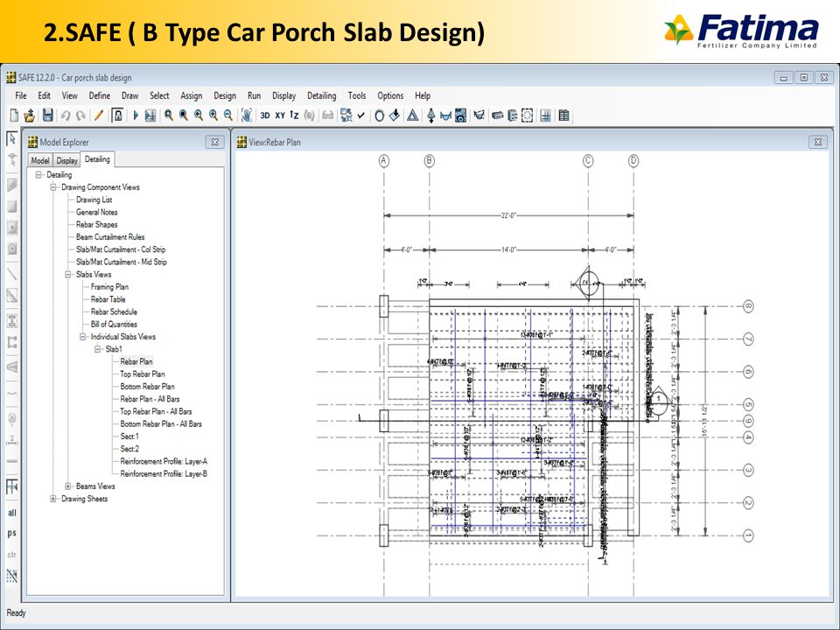Image resolution: width=840 pixels, height=630 pixels.
Task: Open Beam Curtailment Rules item
Action: pos(110,237)
